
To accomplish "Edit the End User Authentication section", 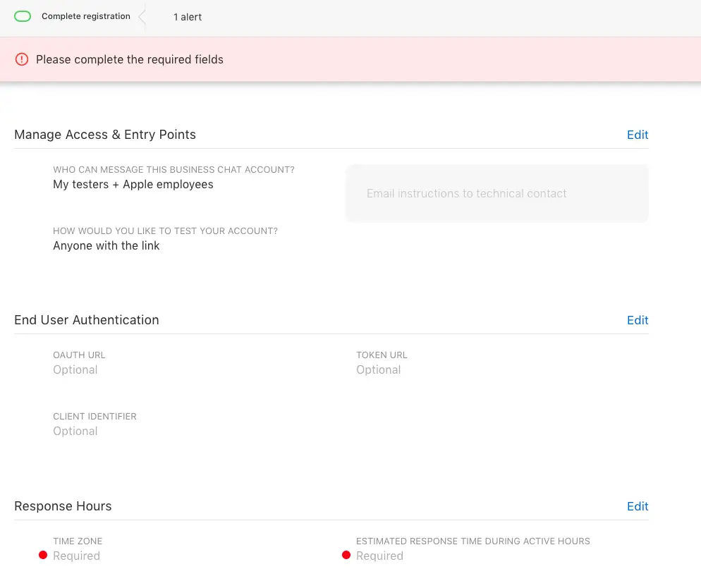I will click(x=637, y=320).
